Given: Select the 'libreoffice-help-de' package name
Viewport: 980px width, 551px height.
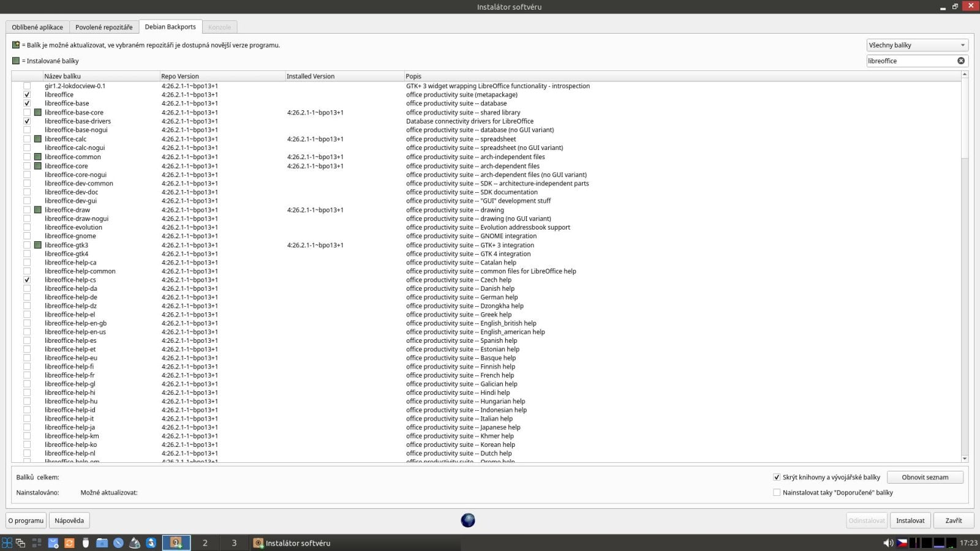Looking at the screenshot, I should (71, 298).
